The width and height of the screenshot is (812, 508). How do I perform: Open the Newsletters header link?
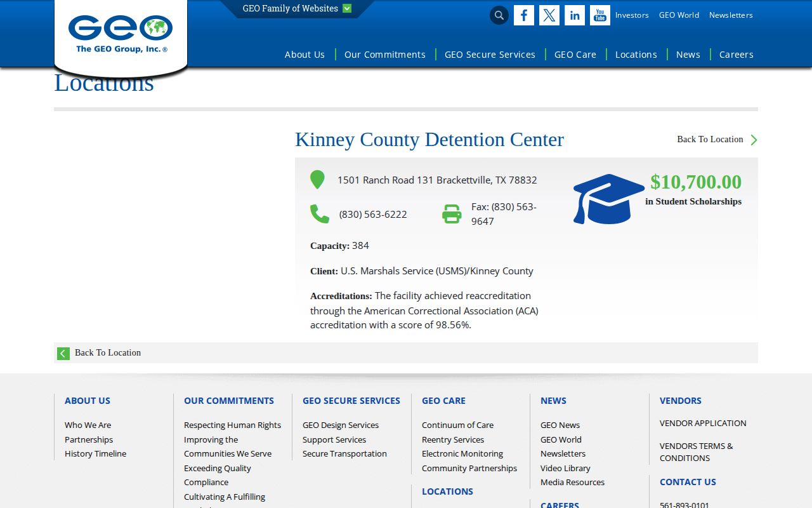point(731,15)
